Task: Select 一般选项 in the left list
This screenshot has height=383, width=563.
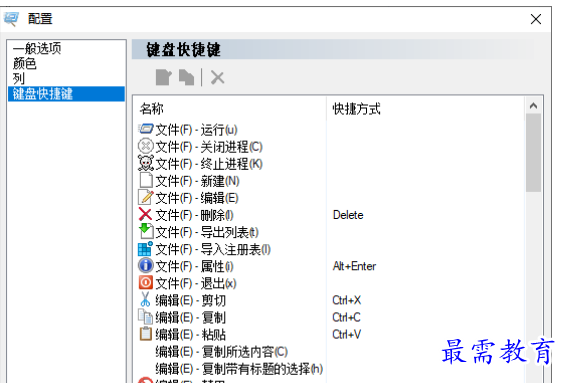Action: point(37,48)
